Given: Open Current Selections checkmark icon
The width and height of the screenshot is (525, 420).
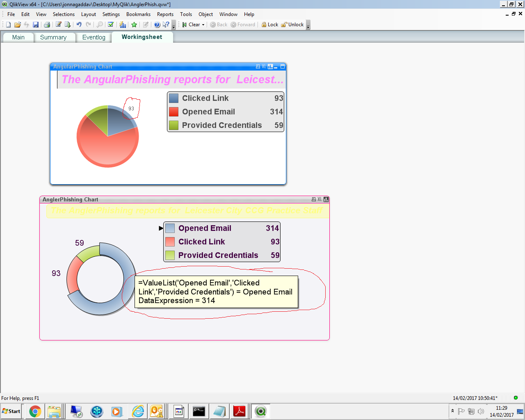Looking at the screenshot, I should coord(111,25).
